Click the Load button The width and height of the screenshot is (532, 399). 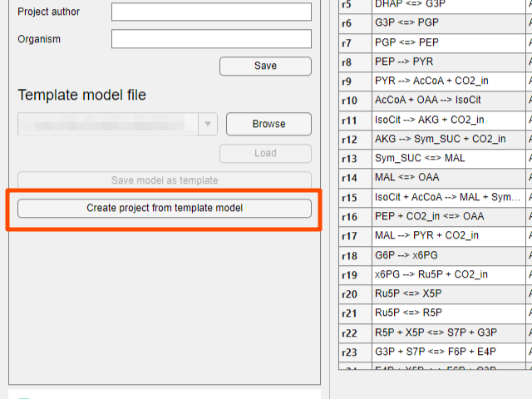pyautogui.click(x=265, y=153)
